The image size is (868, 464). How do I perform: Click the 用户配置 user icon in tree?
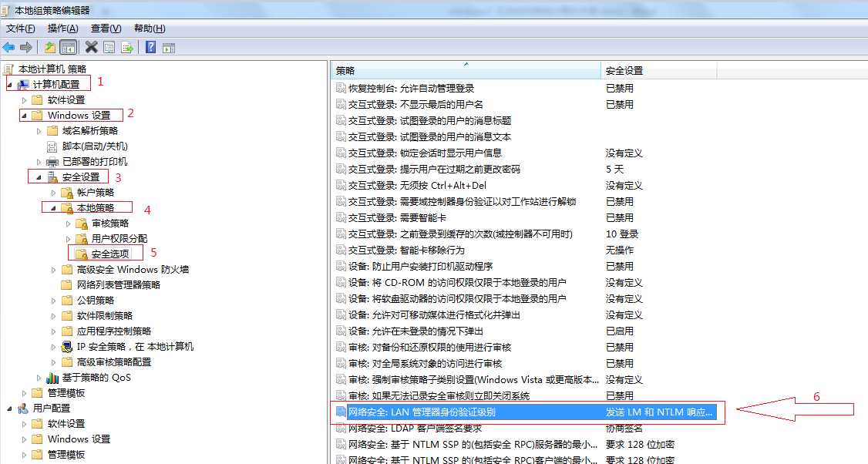click(x=23, y=409)
